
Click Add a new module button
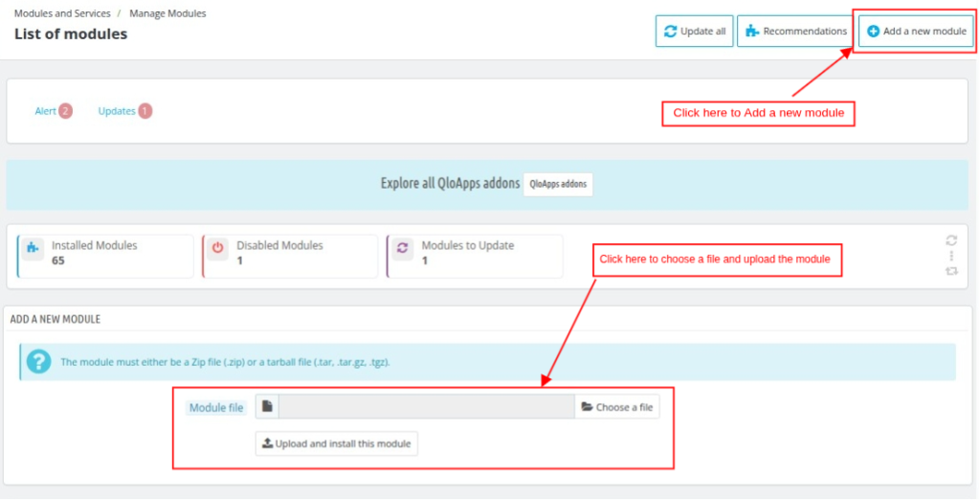click(916, 32)
